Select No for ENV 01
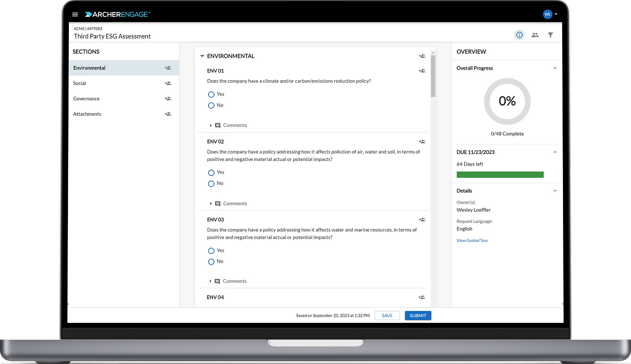This screenshot has width=631, height=364. point(211,105)
